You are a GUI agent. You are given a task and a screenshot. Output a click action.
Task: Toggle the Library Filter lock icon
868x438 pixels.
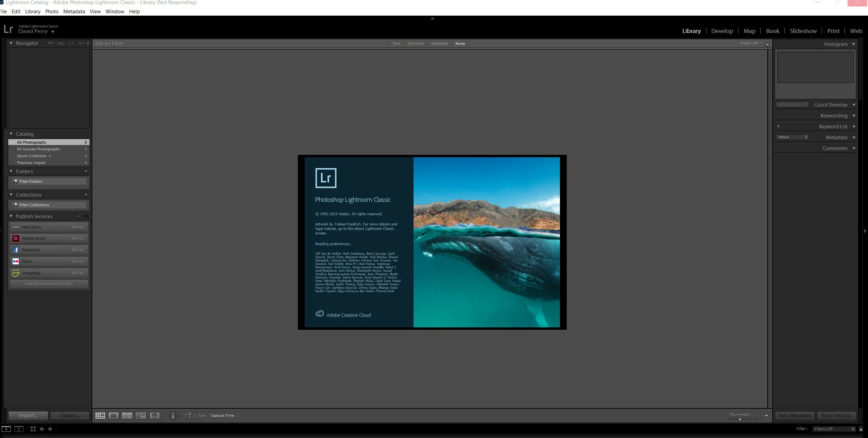point(767,43)
